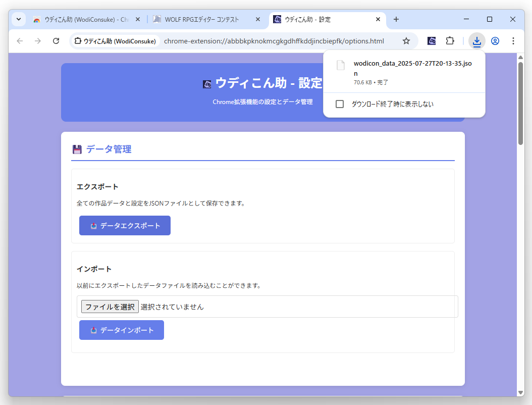Bookmark this page via the star icon
The height and width of the screenshot is (405, 532).
click(406, 41)
